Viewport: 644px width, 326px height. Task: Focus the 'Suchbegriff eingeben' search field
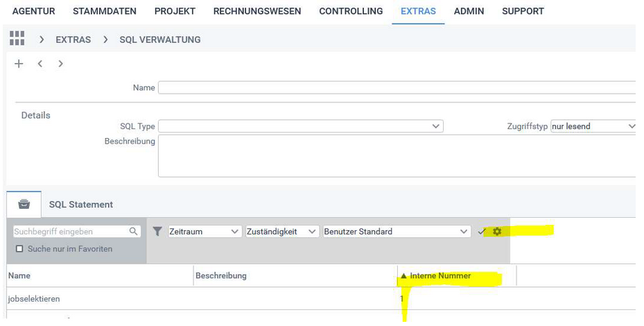click(x=77, y=232)
